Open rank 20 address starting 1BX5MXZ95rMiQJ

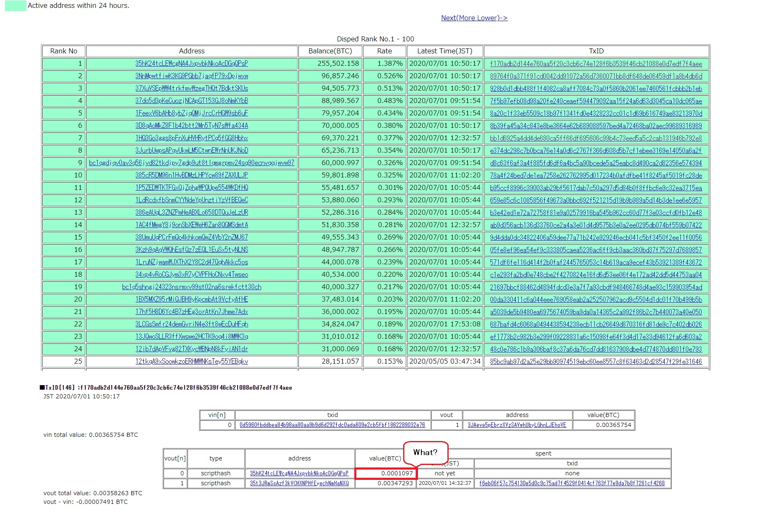tap(192, 299)
